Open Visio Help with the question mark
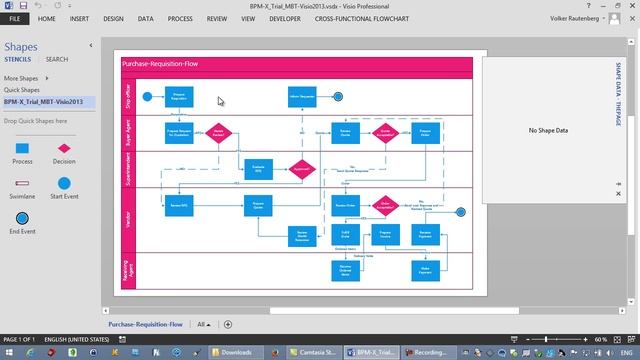 588,6
